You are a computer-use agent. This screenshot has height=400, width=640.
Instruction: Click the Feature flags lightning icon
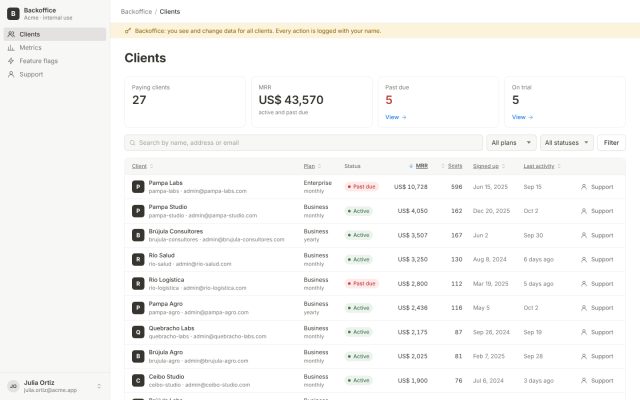click(11, 61)
